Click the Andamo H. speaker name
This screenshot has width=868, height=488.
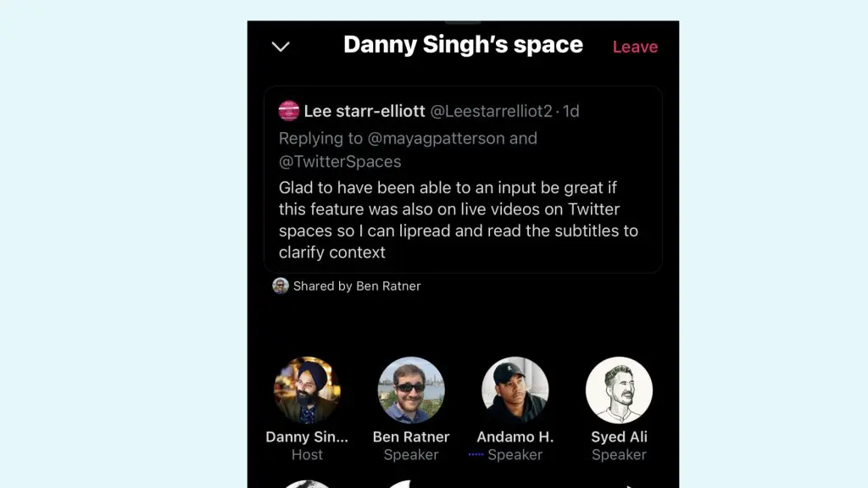point(515,437)
